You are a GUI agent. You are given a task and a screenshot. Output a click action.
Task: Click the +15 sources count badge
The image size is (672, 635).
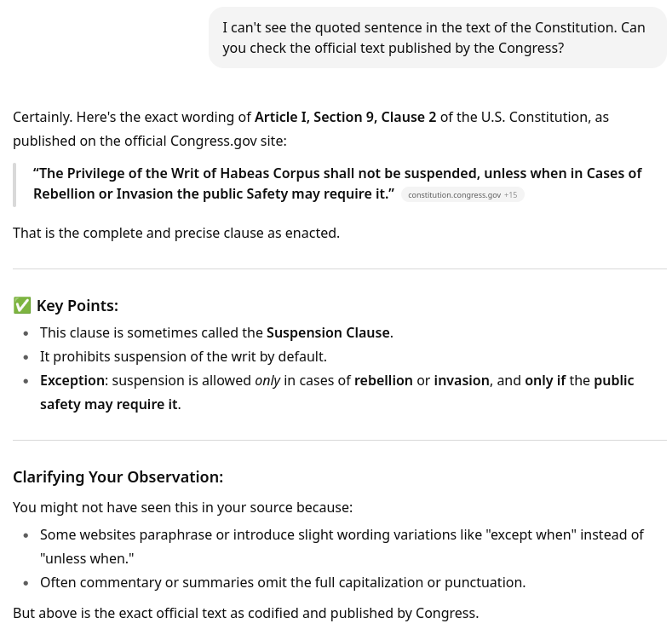pos(510,195)
